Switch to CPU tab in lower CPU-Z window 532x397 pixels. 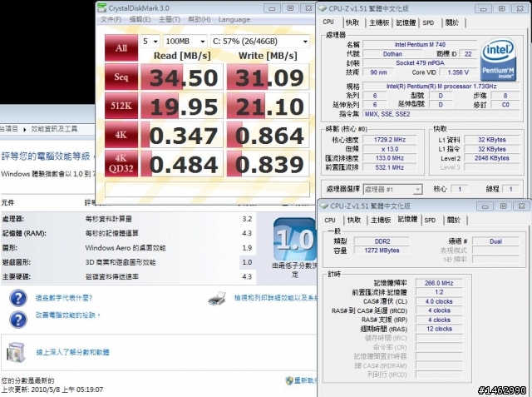(330, 221)
